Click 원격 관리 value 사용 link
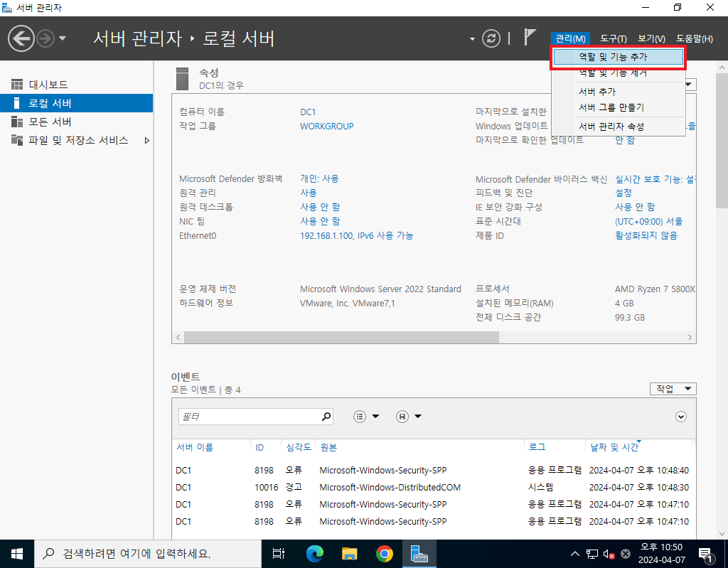Screen dimensions: 728x568 click(x=309, y=192)
